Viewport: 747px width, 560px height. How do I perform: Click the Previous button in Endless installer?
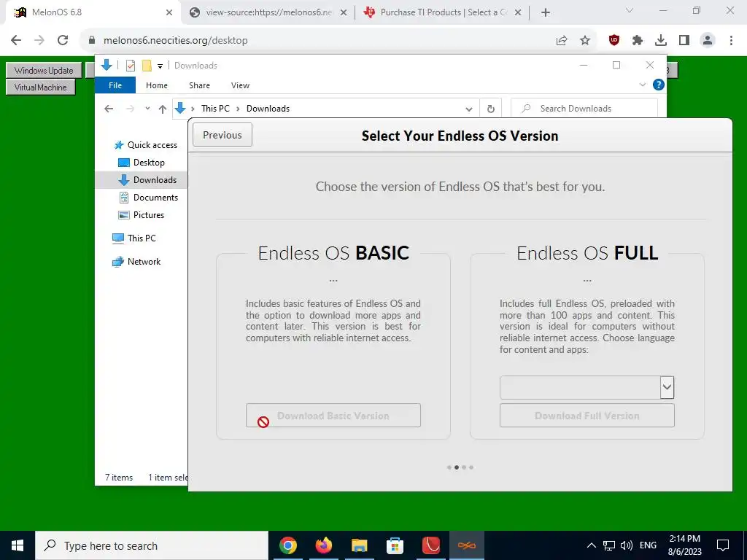222,135
